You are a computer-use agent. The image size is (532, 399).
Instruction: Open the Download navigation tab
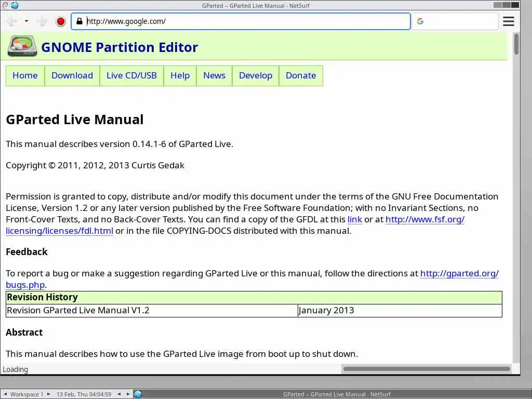pyautogui.click(x=72, y=76)
